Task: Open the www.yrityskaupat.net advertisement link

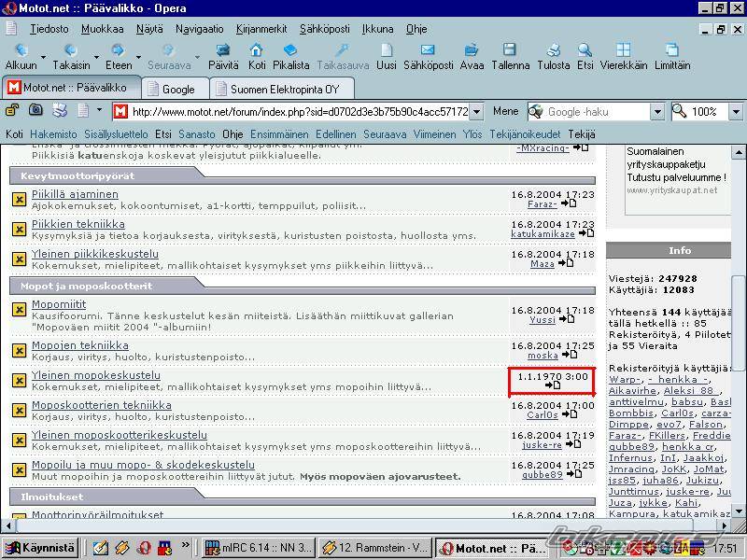Action: click(x=671, y=190)
